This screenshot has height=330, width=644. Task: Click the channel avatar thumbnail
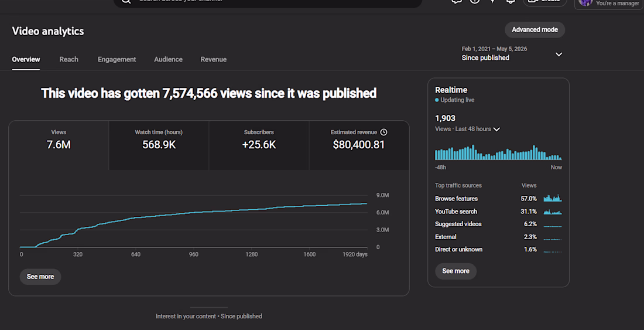(x=585, y=2)
